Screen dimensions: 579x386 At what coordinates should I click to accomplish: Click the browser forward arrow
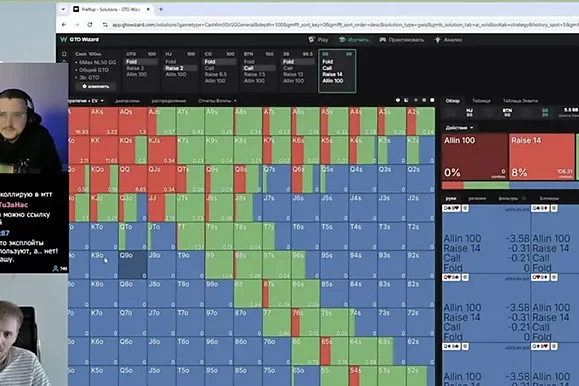(77, 25)
